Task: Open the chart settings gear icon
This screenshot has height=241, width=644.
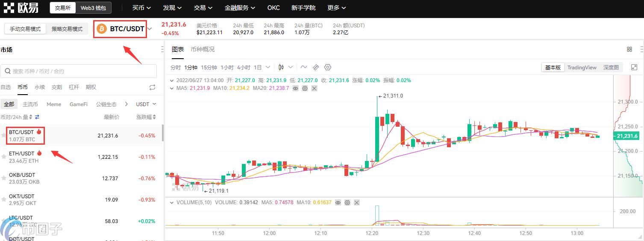Action: point(328,67)
